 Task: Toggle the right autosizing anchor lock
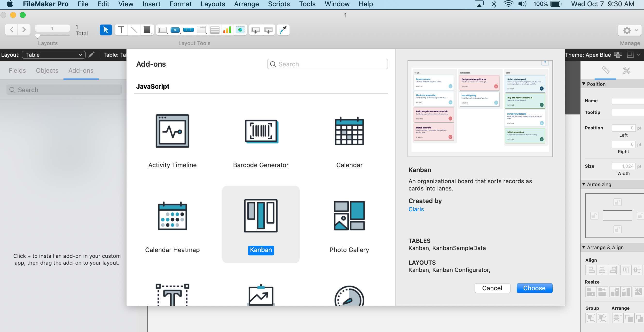(640, 215)
